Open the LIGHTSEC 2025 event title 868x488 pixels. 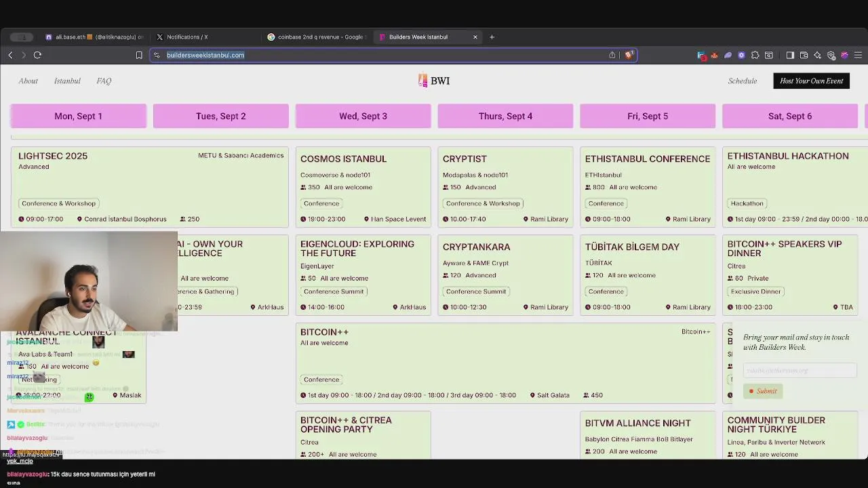(x=53, y=156)
